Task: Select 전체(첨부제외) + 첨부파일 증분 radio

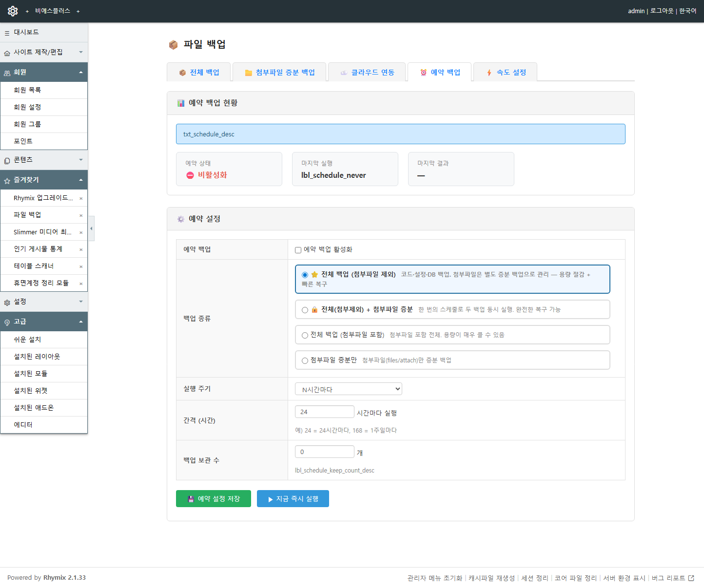Action: (305, 310)
